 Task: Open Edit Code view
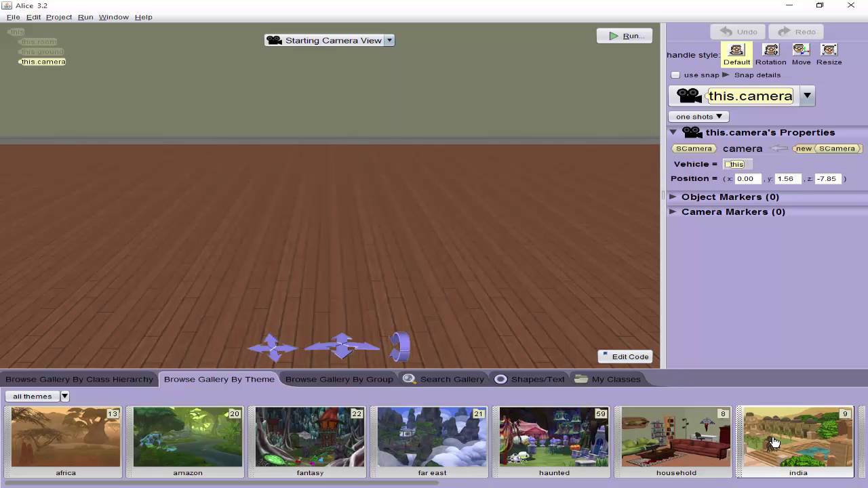click(x=625, y=357)
